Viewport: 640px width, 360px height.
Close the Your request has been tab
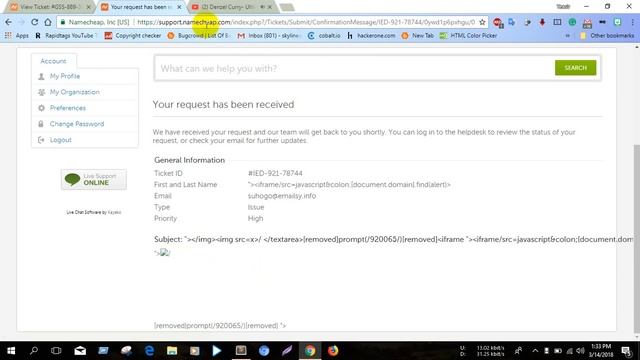(179, 7)
